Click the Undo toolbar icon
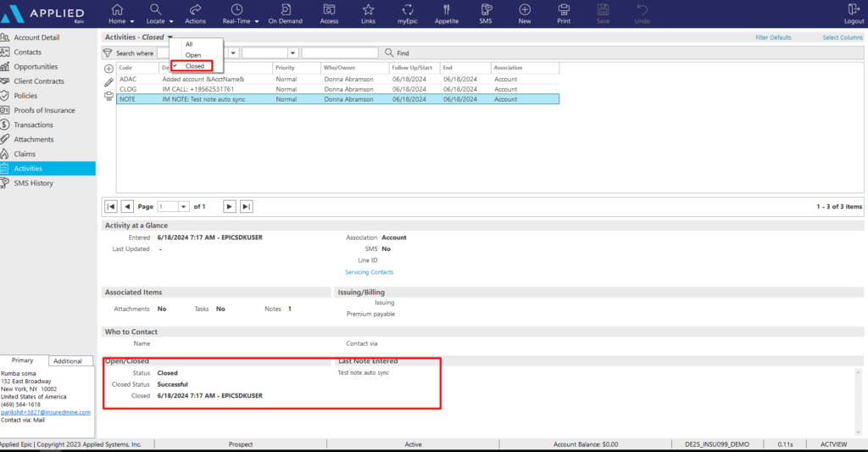 [x=643, y=10]
